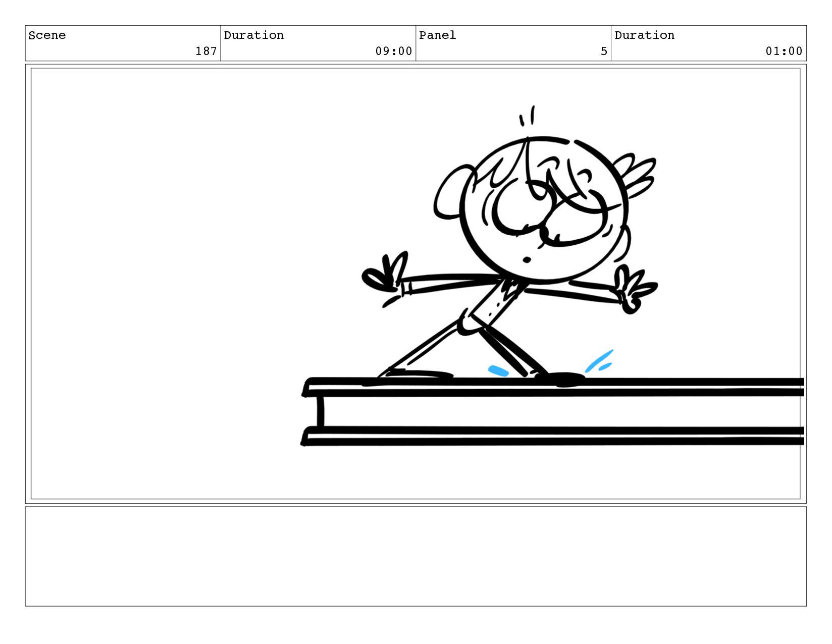Click the Panel label in header
The image size is (832, 644).
(x=437, y=35)
